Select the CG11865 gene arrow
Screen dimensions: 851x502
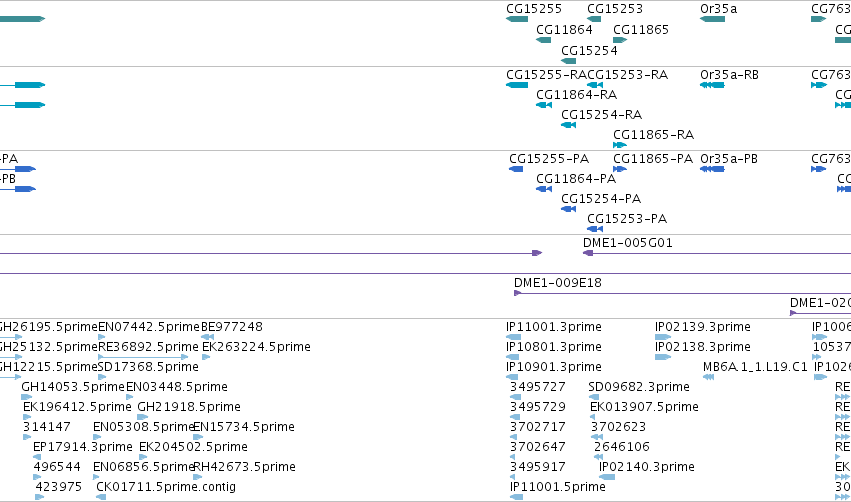[x=620, y=40]
